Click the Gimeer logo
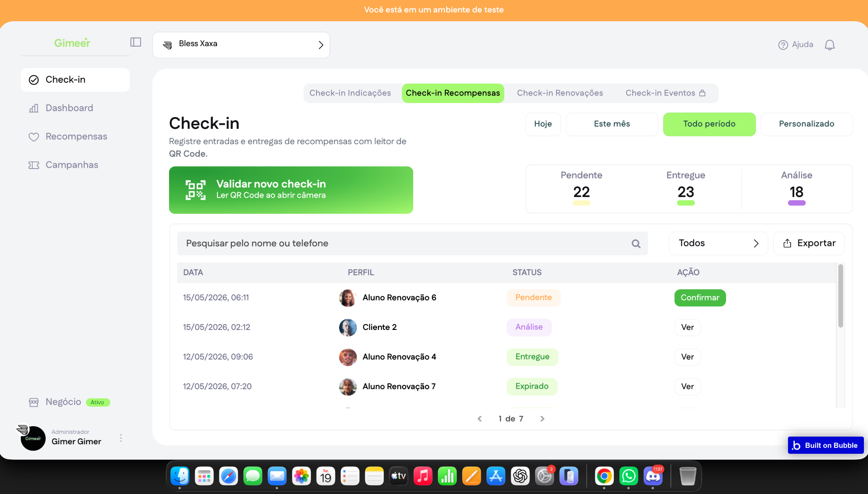Viewport: 868px width, 494px height. pyautogui.click(x=72, y=43)
